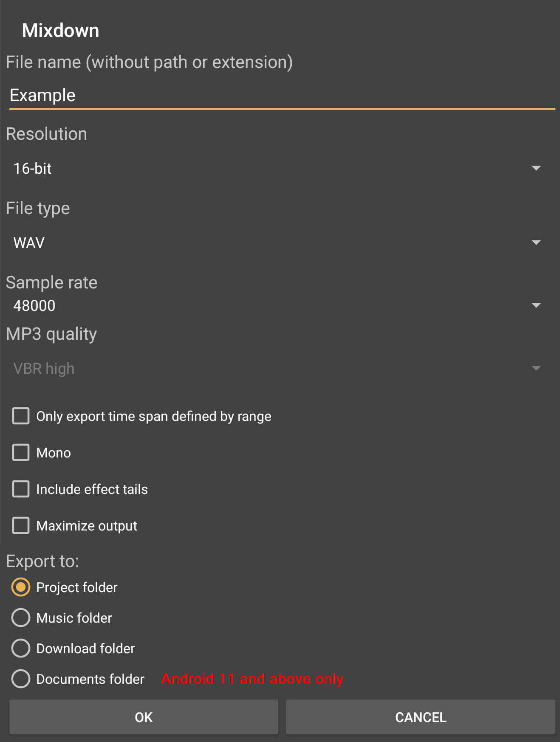Click the File type dropdown arrow icon
This screenshot has width=560, height=742.
(x=536, y=243)
